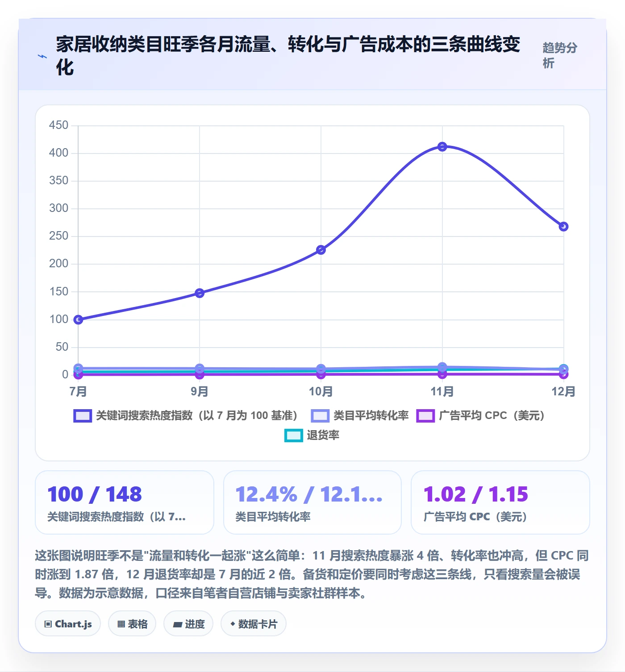Click the 10月 search index data point
This screenshot has width=625, height=672.
[x=321, y=250]
